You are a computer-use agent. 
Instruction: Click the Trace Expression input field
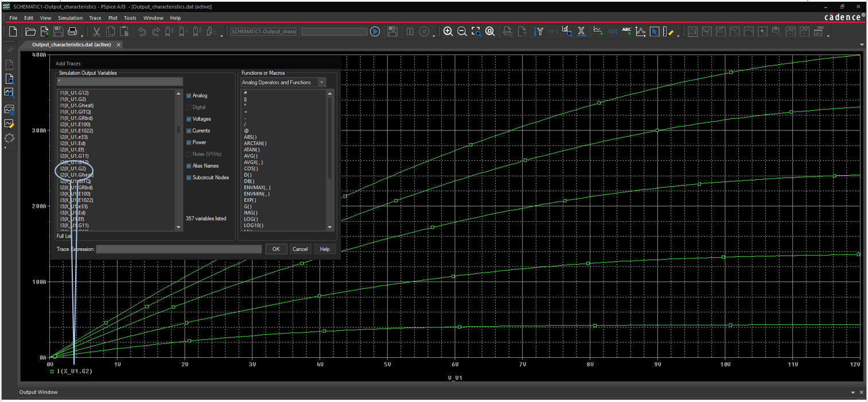coord(179,249)
